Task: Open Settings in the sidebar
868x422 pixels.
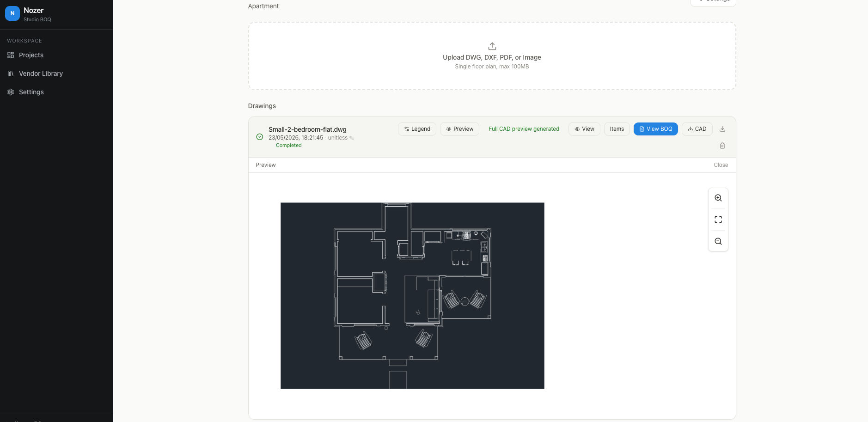Action: pyautogui.click(x=56, y=92)
